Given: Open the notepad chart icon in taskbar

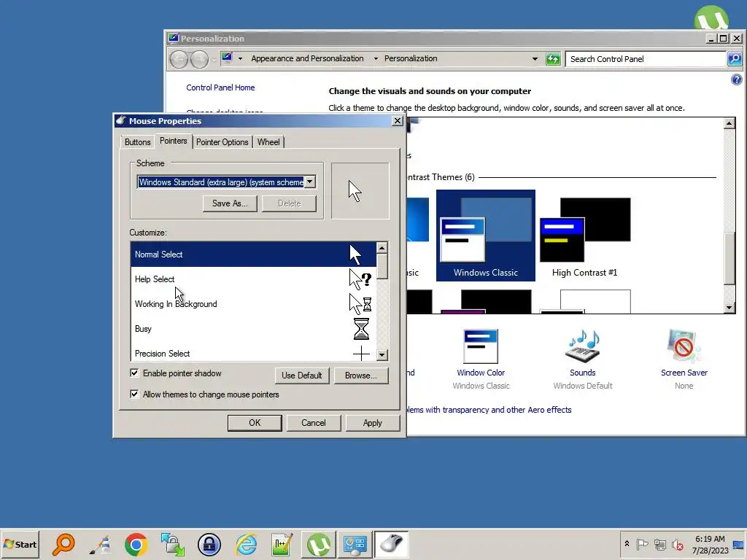Looking at the screenshot, I should point(282,544).
